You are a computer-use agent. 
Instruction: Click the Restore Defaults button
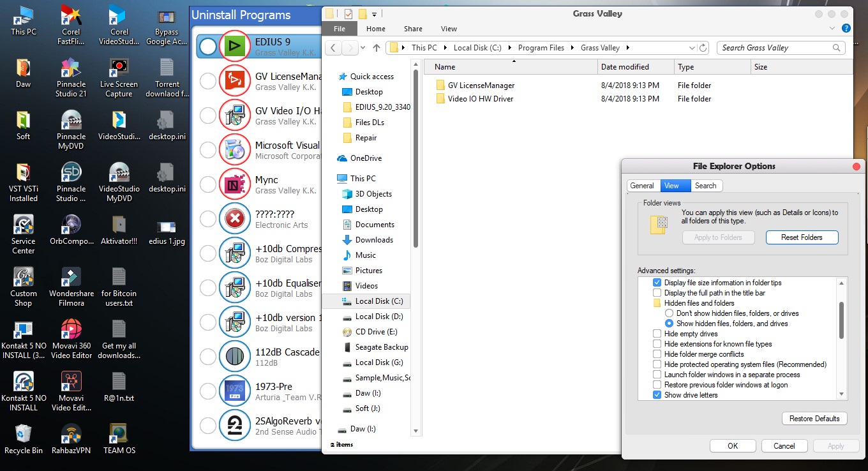click(814, 419)
